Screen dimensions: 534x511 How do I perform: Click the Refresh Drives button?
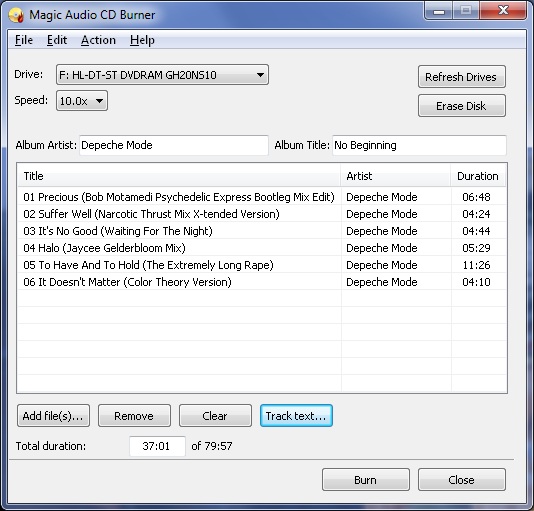[x=462, y=77]
